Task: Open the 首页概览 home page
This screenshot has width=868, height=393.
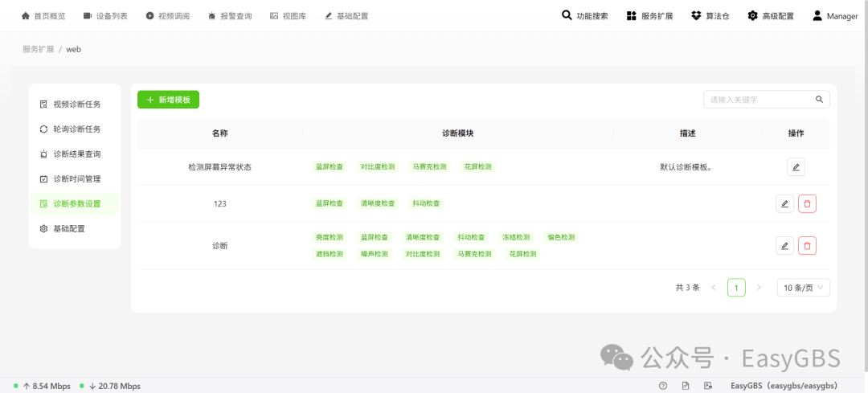Action: (x=43, y=16)
